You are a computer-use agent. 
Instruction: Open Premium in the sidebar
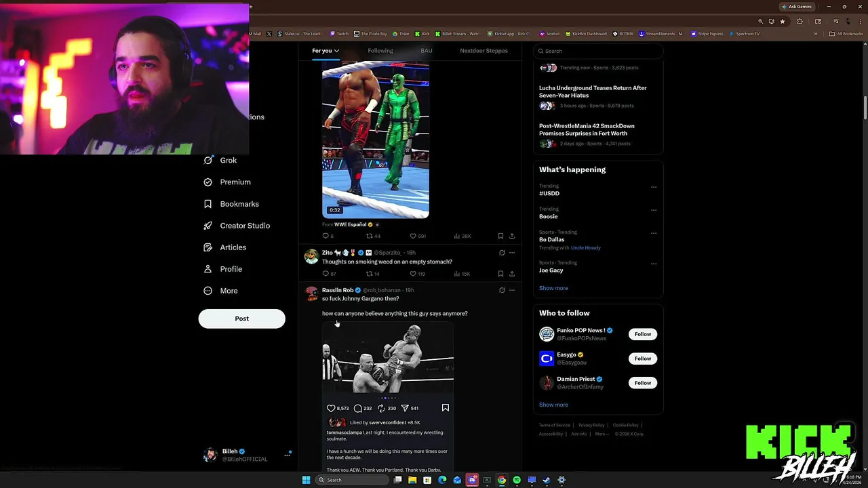coord(227,182)
